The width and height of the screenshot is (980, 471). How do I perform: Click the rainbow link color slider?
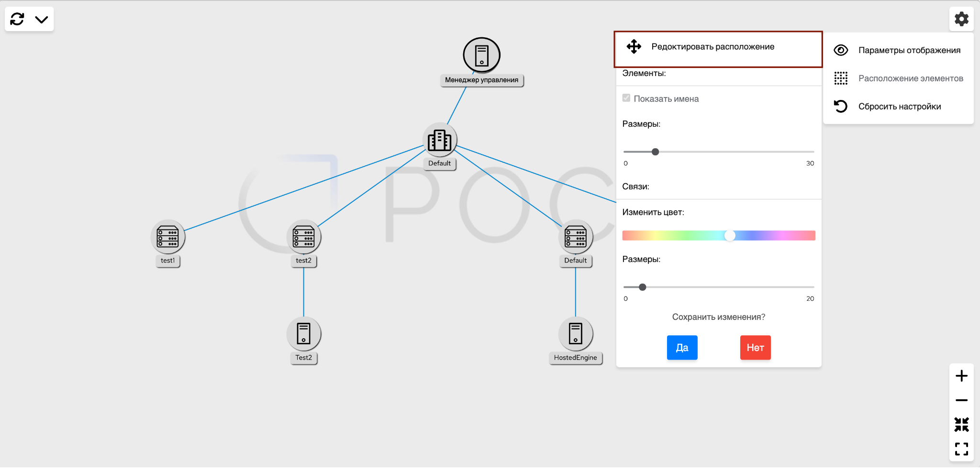(x=718, y=235)
